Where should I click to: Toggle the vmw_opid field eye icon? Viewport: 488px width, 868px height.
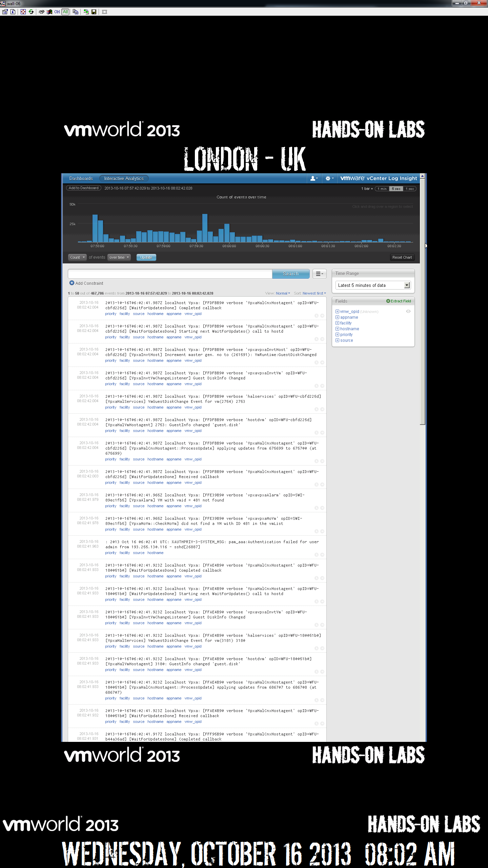coord(408,311)
